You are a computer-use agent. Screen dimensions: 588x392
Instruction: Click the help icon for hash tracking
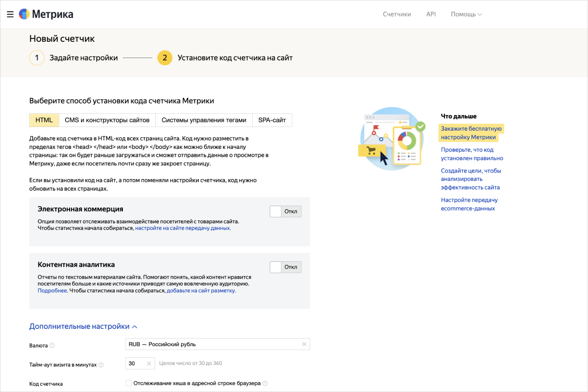pos(265,383)
